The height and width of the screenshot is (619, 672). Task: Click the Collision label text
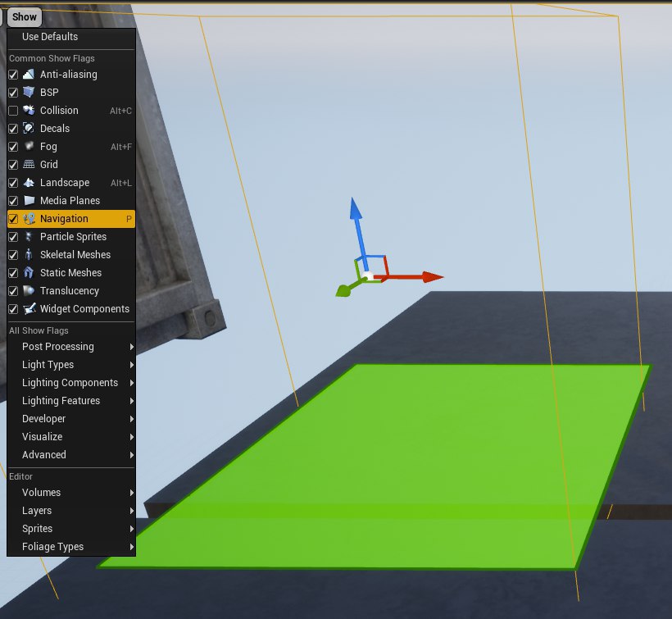pos(59,111)
